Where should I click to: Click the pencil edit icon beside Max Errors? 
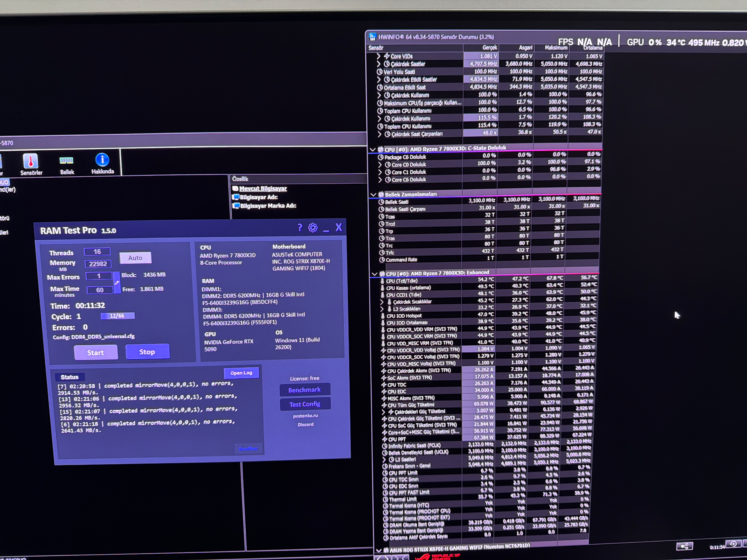pyautogui.click(x=117, y=283)
